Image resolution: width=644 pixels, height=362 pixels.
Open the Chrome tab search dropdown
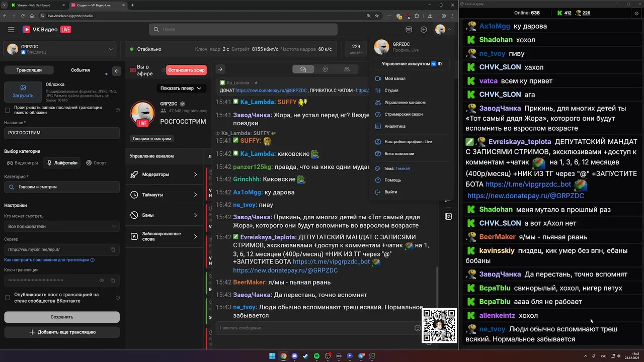tap(6, 5)
